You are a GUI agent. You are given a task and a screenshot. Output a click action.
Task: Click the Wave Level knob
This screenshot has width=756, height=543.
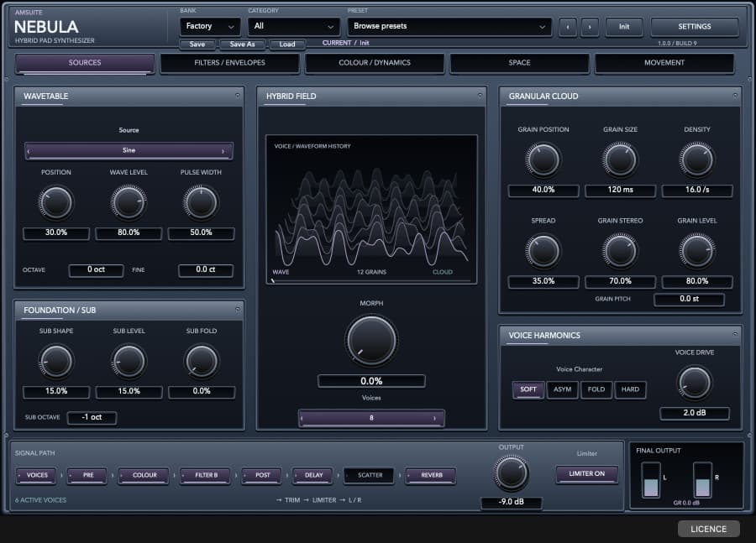[129, 202]
